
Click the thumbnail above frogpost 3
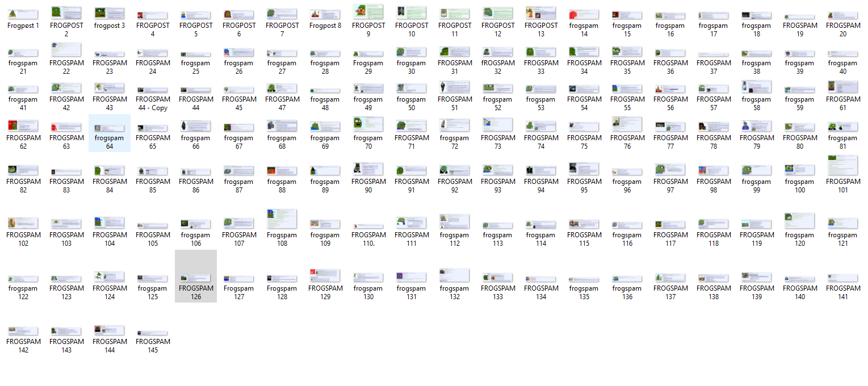point(110,13)
